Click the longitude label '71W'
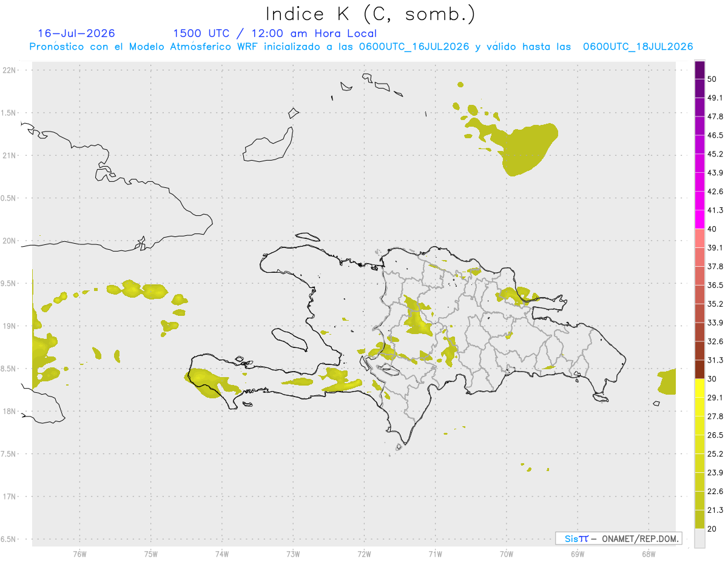 tap(435, 554)
